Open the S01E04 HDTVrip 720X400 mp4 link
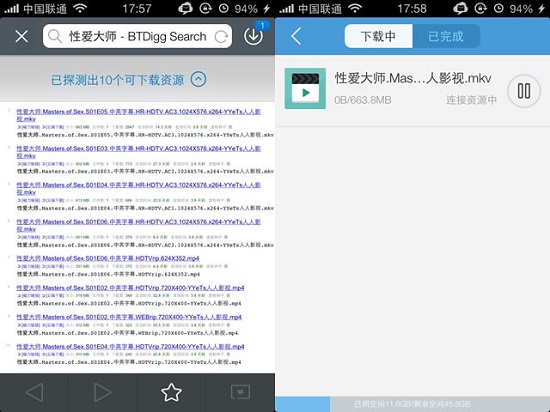The width and height of the screenshot is (550, 412). point(130,346)
